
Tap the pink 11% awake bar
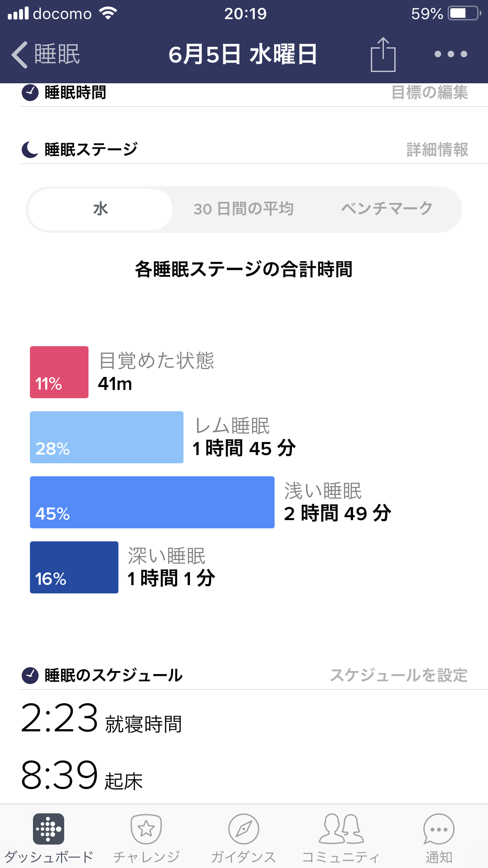click(59, 372)
